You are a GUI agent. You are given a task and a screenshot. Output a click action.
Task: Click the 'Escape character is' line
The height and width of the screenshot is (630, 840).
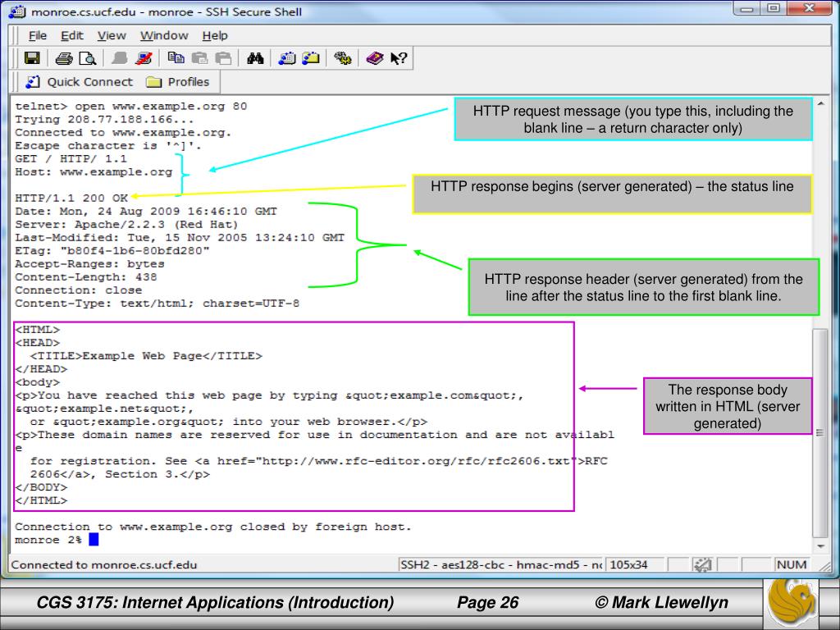[x=107, y=146]
